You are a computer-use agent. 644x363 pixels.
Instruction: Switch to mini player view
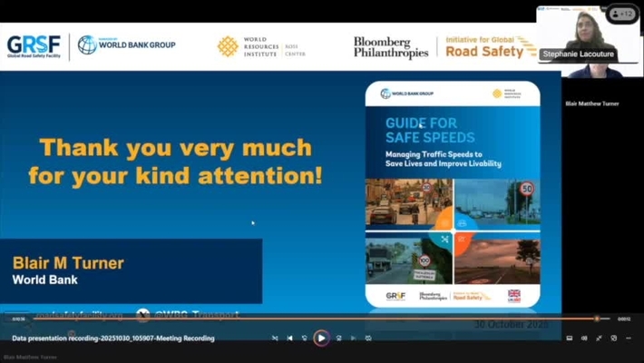613,338
